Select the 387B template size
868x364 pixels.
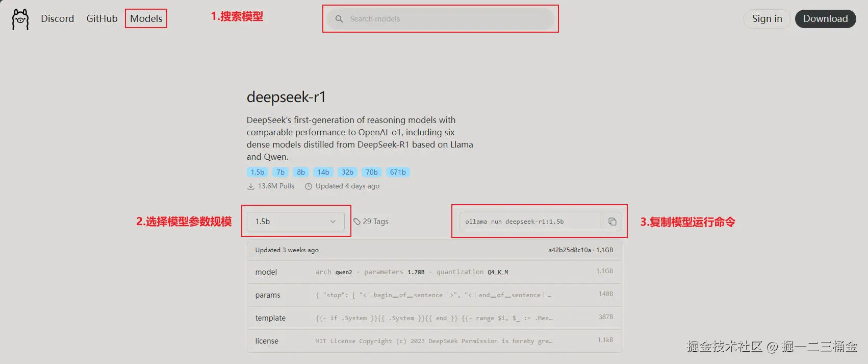coord(606,317)
